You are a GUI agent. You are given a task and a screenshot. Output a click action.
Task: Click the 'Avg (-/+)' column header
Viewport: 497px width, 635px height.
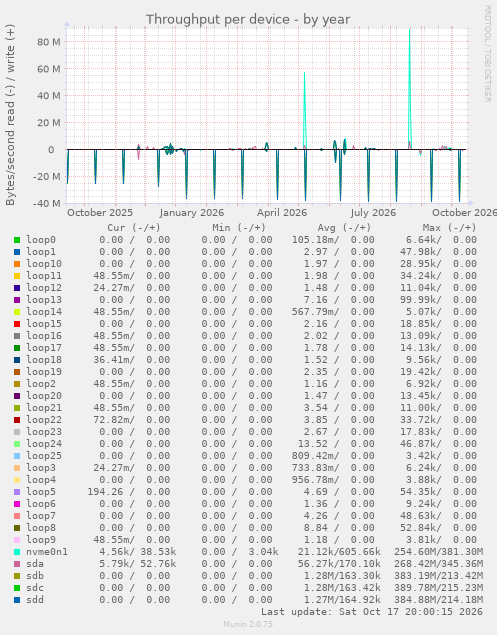point(344,228)
